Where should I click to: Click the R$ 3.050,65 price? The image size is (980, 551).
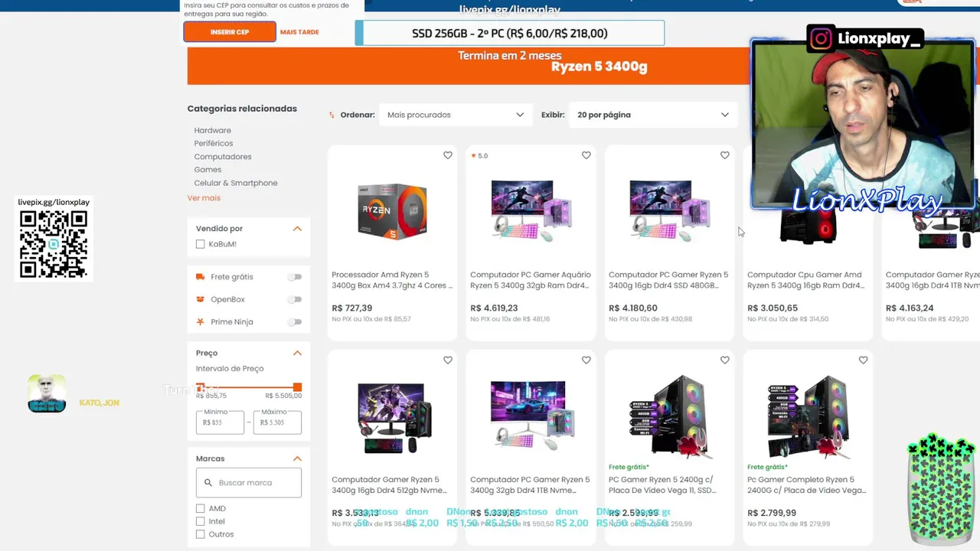pos(773,308)
